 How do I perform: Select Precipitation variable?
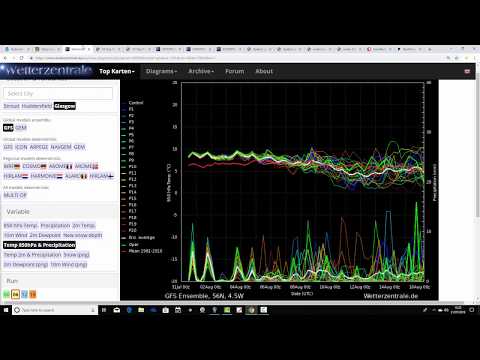coord(55,226)
